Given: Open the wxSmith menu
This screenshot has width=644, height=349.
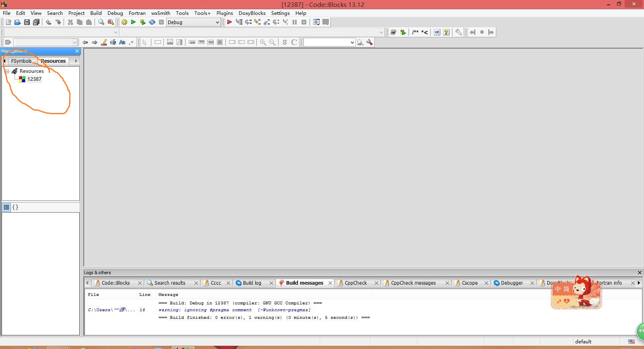Looking at the screenshot, I should click(x=161, y=13).
